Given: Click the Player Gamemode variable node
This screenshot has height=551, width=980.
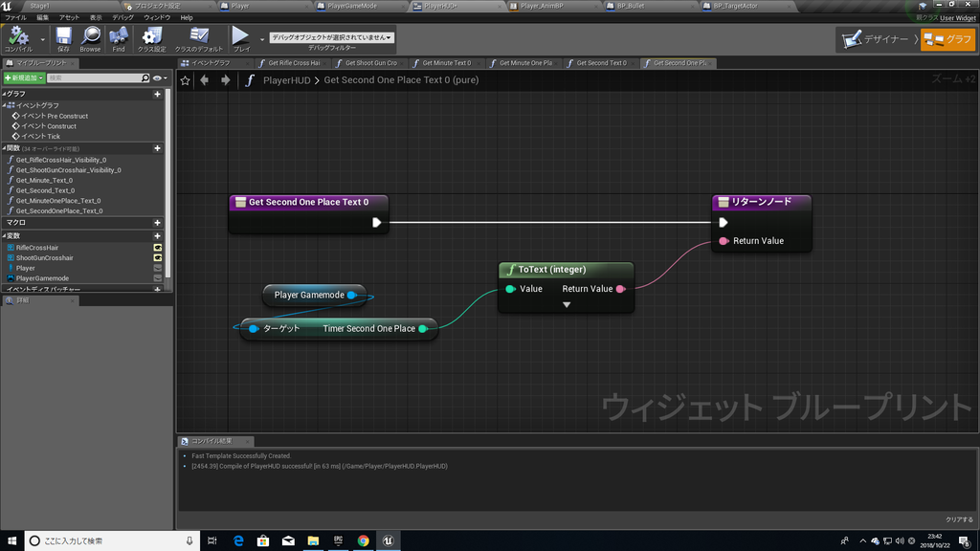Looking at the screenshot, I should click(x=314, y=295).
